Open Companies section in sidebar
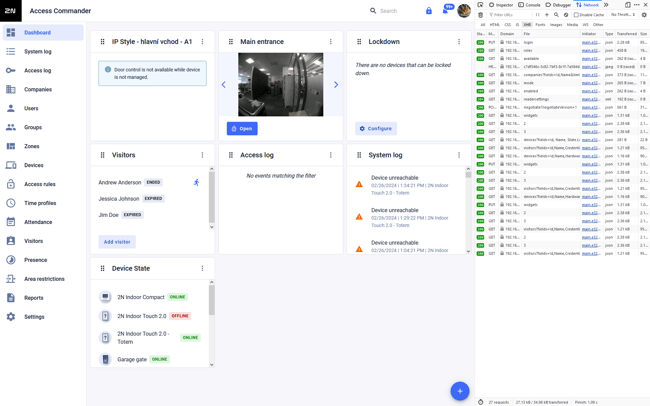The height and width of the screenshot is (406, 650). click(43, 89)
